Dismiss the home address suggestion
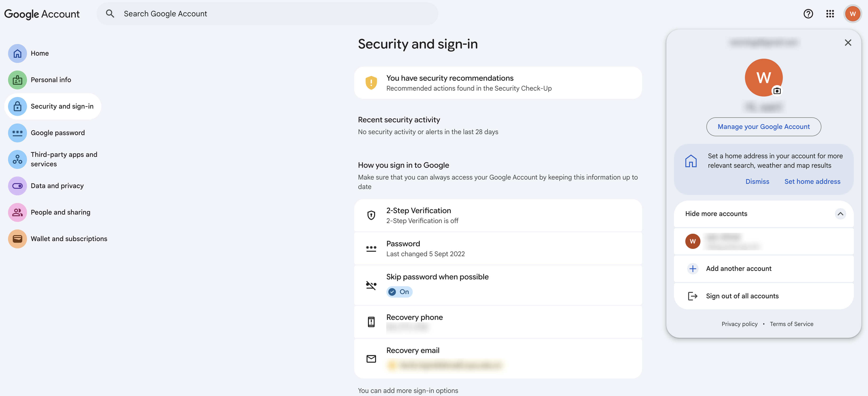The image size is (868, 396). coord(757,181)
